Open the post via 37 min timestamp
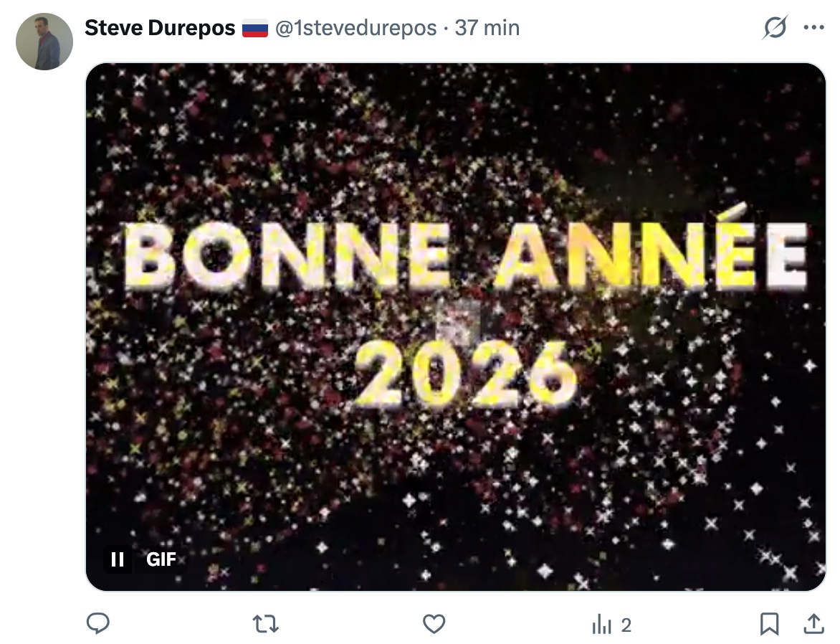 487,28
